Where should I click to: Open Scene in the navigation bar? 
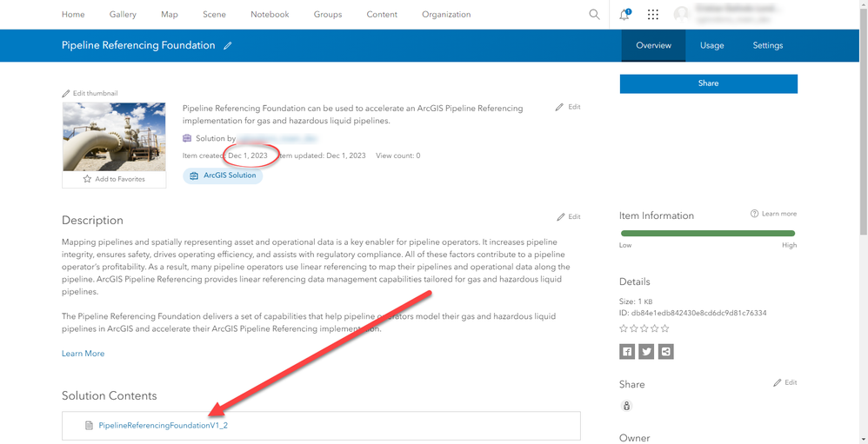tap(214, 15)
